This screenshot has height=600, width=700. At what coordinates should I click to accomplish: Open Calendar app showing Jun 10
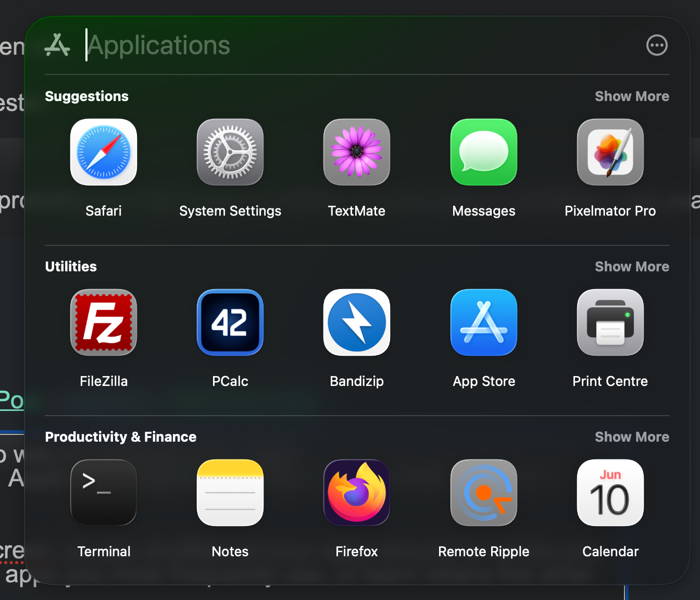point(610,493)
